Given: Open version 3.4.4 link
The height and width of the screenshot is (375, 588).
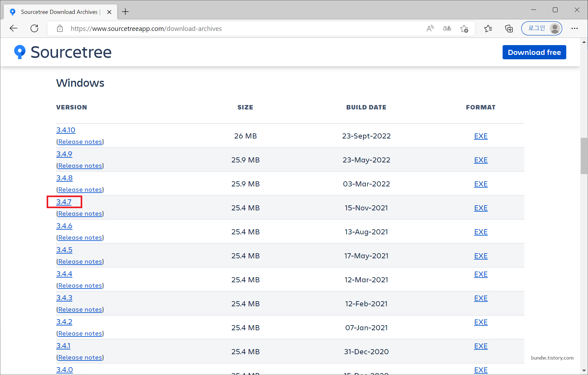Looking at the screenshot, I should 64,274.
